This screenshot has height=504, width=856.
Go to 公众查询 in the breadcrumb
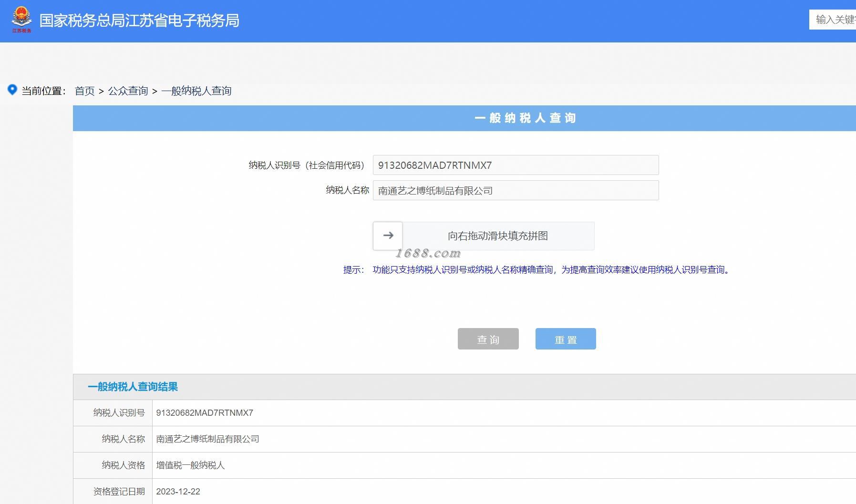(x=128, y=91)
